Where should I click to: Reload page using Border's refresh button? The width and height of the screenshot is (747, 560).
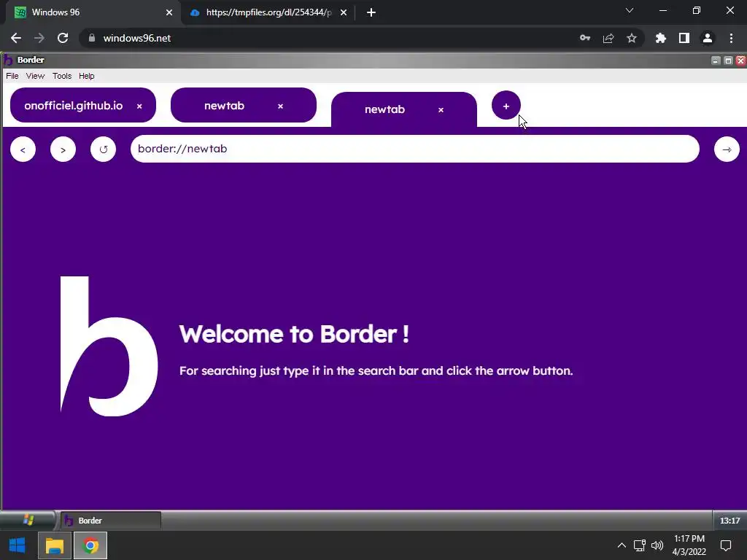click(103, 149)
